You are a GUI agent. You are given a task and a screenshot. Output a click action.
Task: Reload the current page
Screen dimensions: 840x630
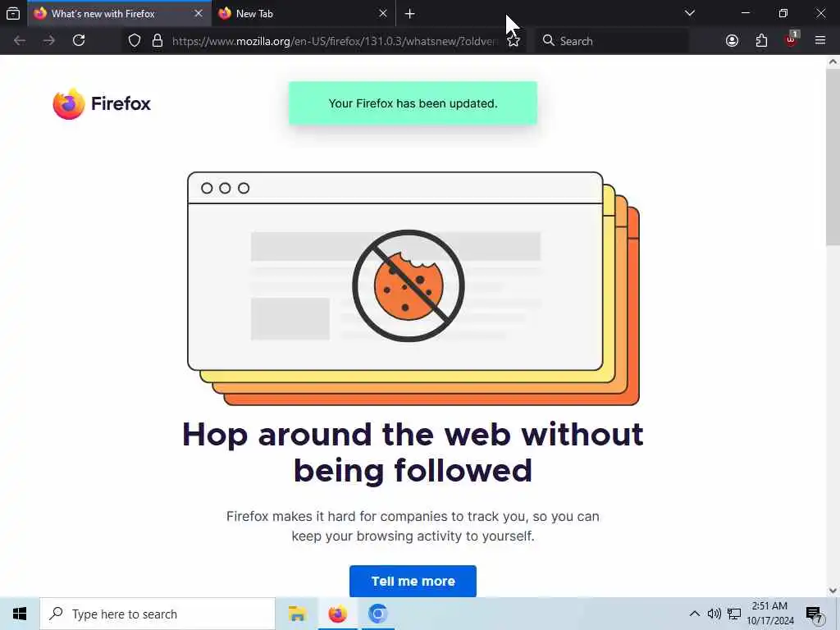79,41
